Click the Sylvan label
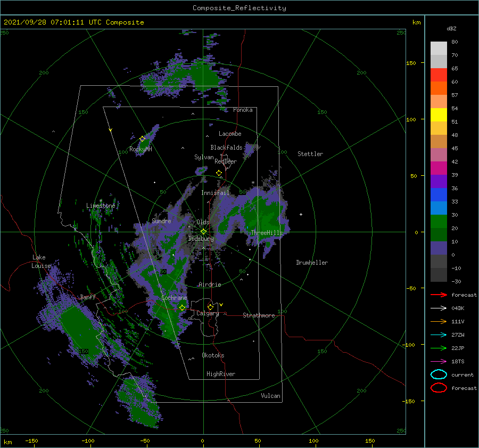479x448 pixels. point(204,157)
